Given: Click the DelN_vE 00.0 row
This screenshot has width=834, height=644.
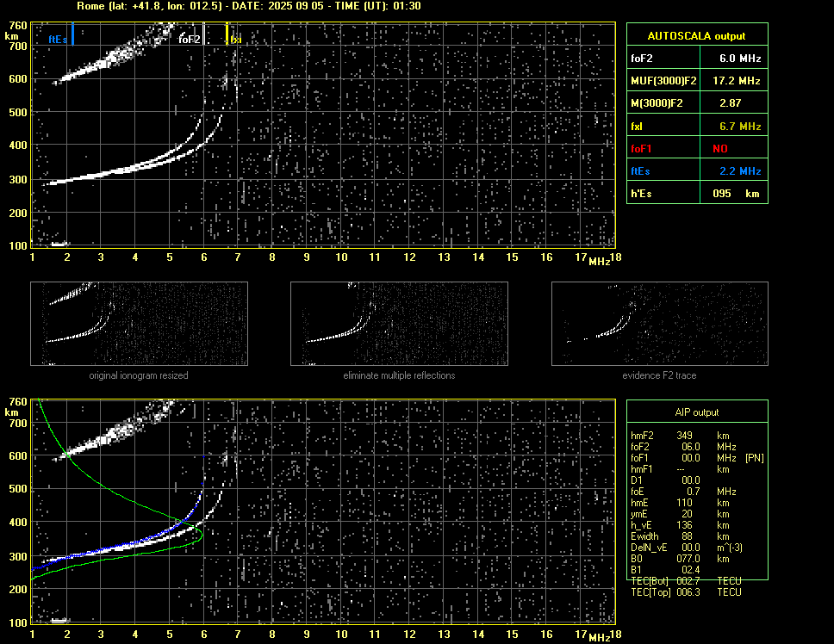Looking at the screenshot, I should click(x=687, y=548).
